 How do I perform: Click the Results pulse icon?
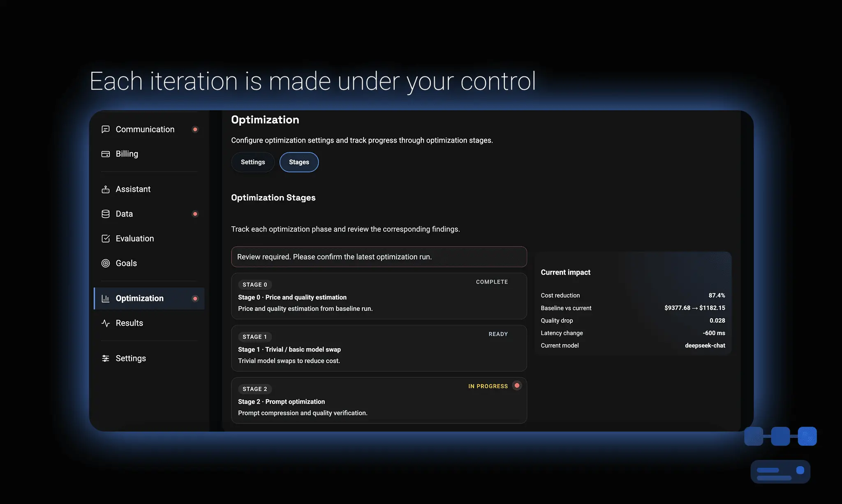pos(106,324)
